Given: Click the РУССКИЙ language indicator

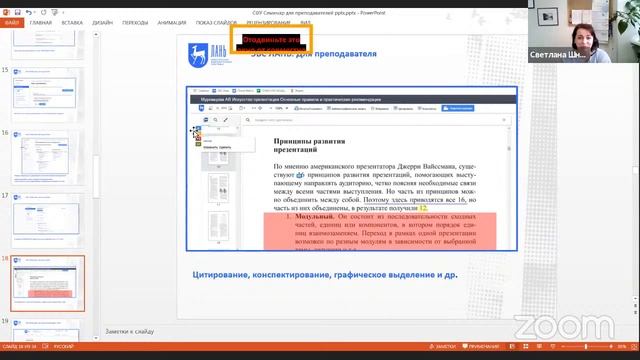Looking at the screenshot, I should 63,347.
